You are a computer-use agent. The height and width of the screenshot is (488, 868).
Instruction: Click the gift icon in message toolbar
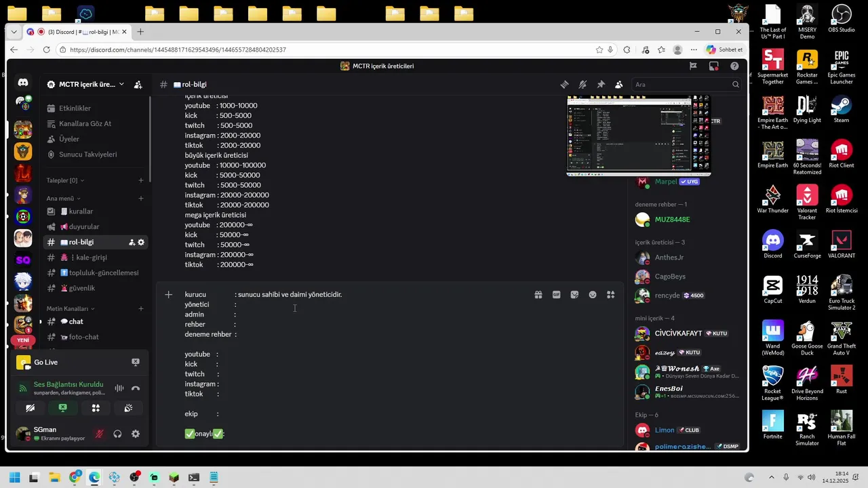(x=538, y=295)
